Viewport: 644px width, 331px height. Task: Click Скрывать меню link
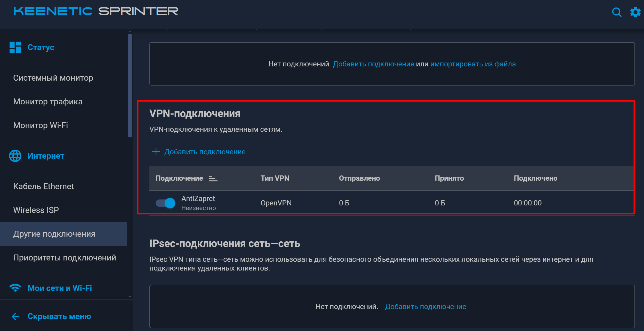click(x=59, y=316)
